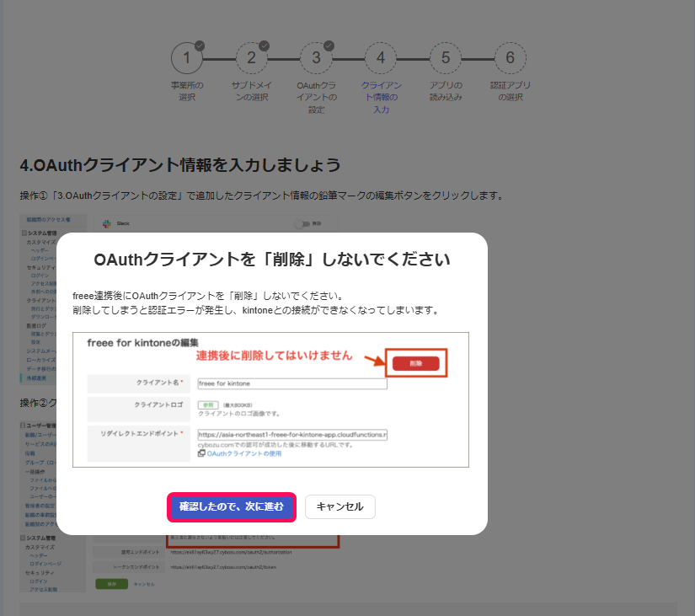Viewport: 695px width, 616px height.
Task: Click the 'freee for kintoneの編集' illustration image
Action: coord(270,399)
